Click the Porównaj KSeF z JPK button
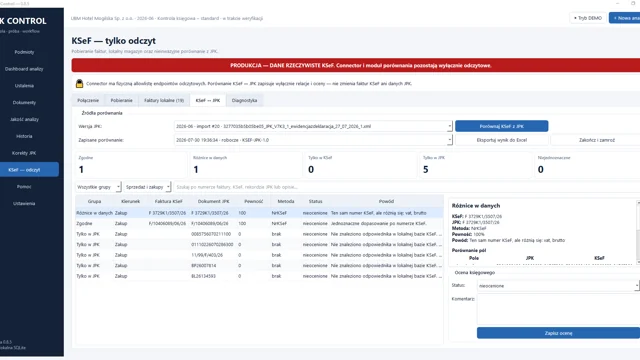The image size is (640, 360). click(x=502, y=126)
